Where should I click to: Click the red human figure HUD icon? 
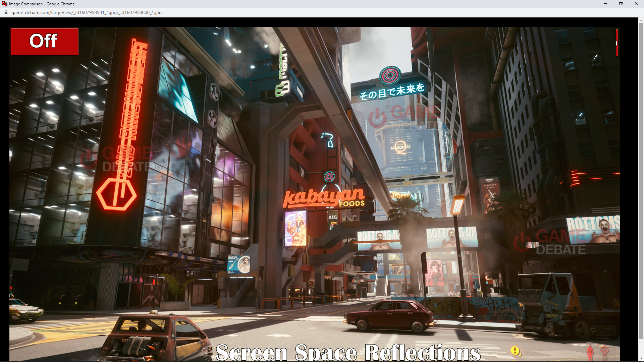pos(590,352)
